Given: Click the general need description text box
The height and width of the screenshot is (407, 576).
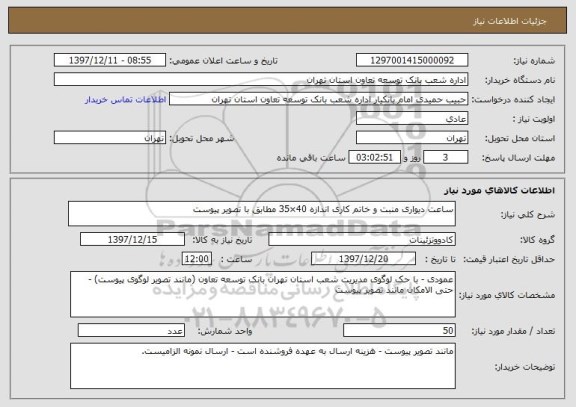Looking at the screenshot, I should coord(262,213).
